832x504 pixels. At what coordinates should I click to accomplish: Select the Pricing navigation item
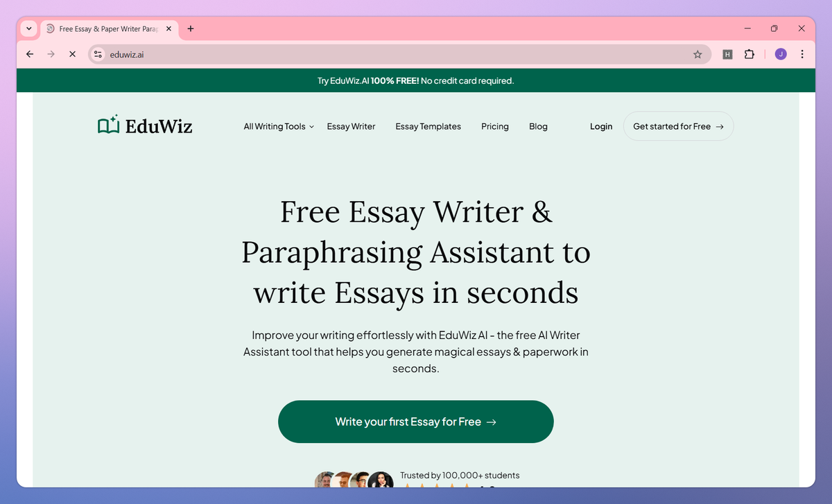pyautogui.click(x=494, y=126)
